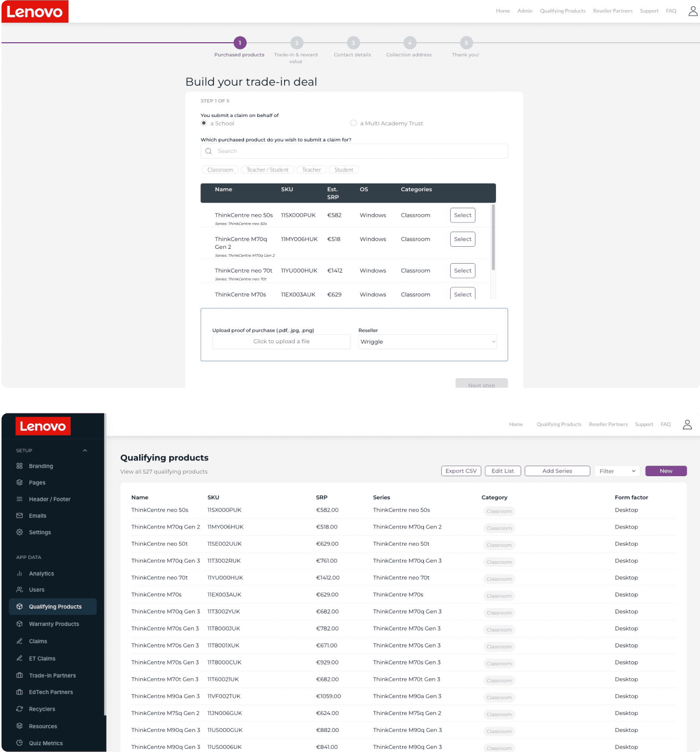The image size is (700, 752).
Task: Open user profile icon in trade-in page header
Action: coord(693,11)
